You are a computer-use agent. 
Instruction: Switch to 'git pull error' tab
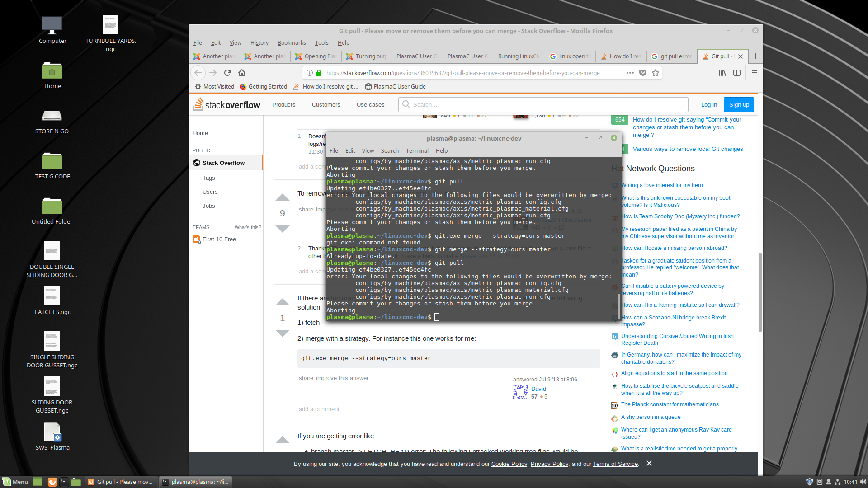tap(671, 56)
